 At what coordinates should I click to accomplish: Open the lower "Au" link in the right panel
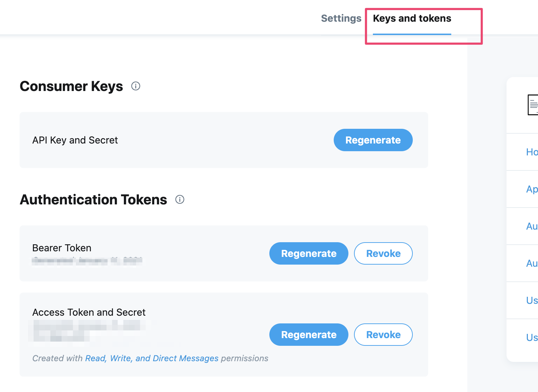pos(532,263)
